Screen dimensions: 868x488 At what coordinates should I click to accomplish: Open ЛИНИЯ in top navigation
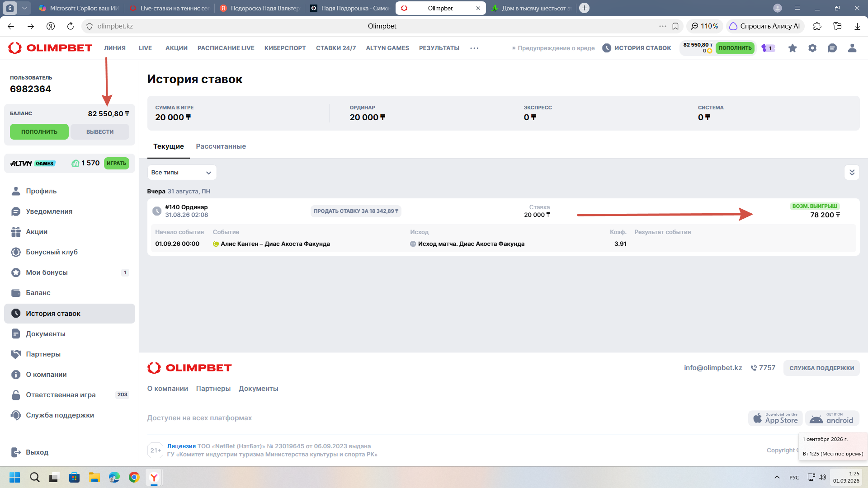[x=115, y=48]
